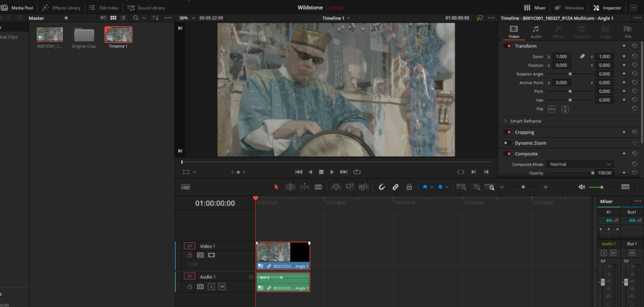
Task: Click the Flip Horizontal icon
Action: [552, 109]
